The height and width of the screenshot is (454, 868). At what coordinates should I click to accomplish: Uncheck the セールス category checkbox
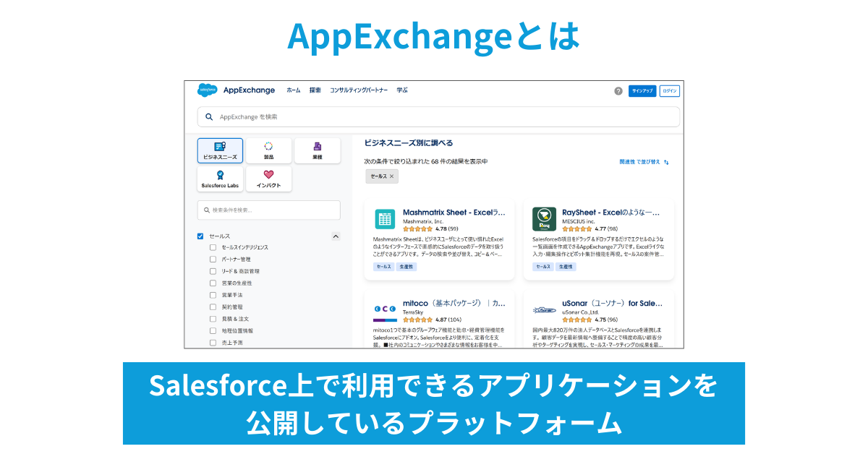pos(200,235)
